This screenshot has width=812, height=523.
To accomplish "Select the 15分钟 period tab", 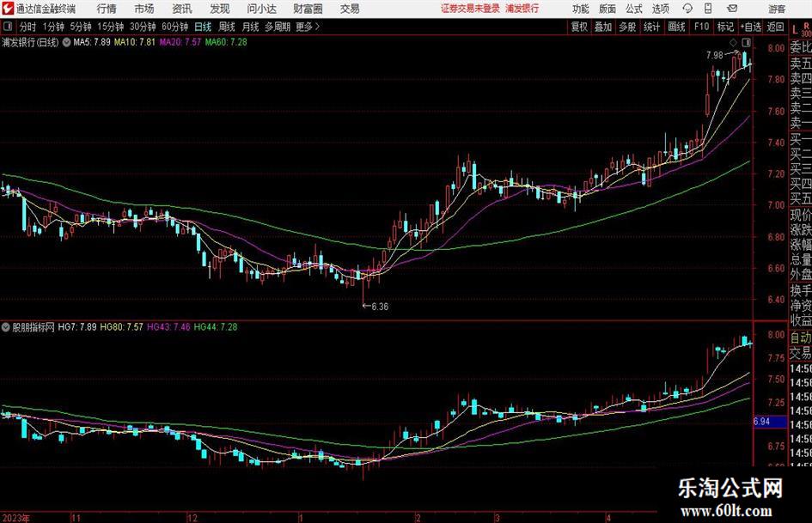I will click(111, 27).
